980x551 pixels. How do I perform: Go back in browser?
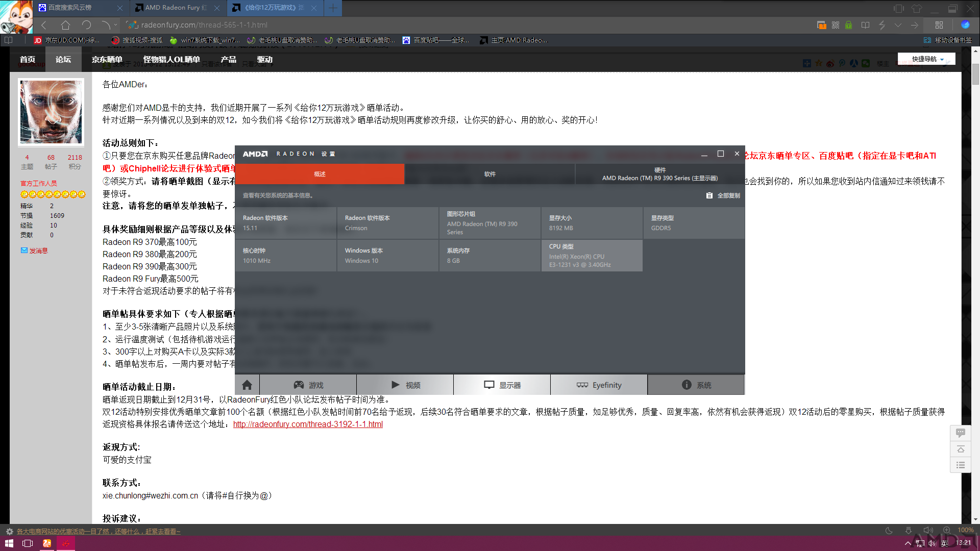(44, 24)
